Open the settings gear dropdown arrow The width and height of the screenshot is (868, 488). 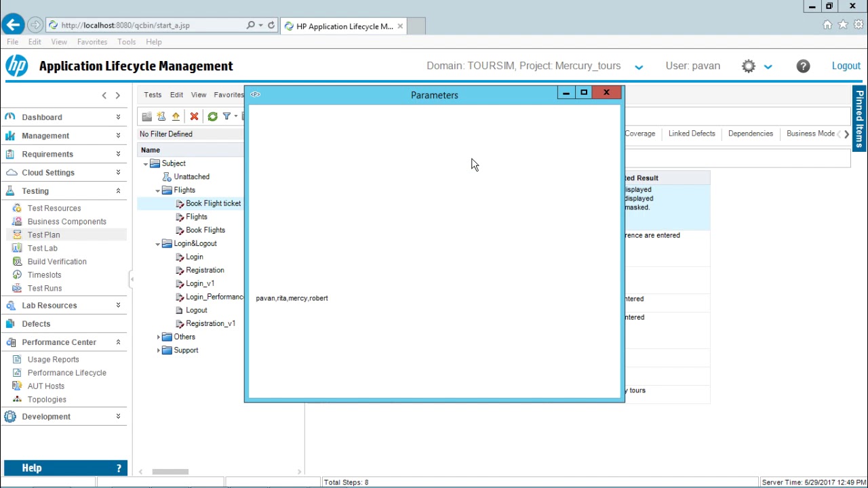point(768,66)
